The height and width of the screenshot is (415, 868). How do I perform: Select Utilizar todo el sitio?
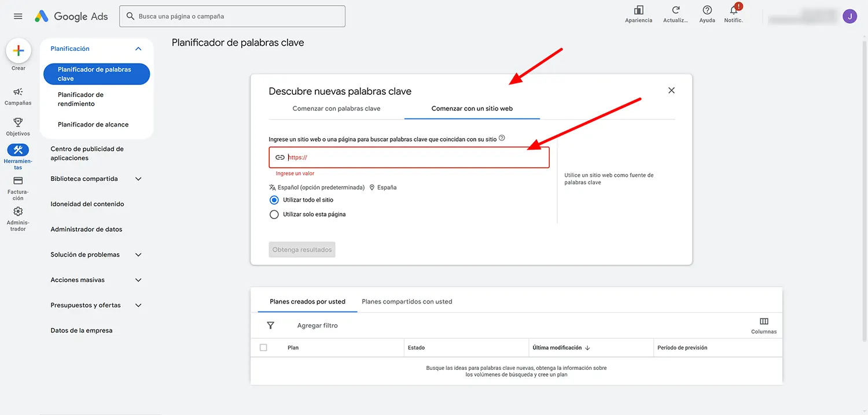(274, 200)
